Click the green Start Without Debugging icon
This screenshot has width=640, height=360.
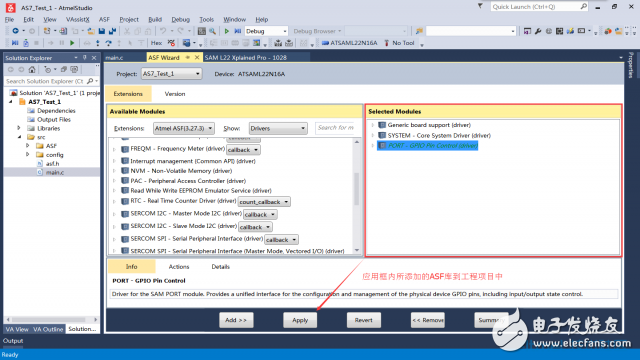(x=227, y=31)
